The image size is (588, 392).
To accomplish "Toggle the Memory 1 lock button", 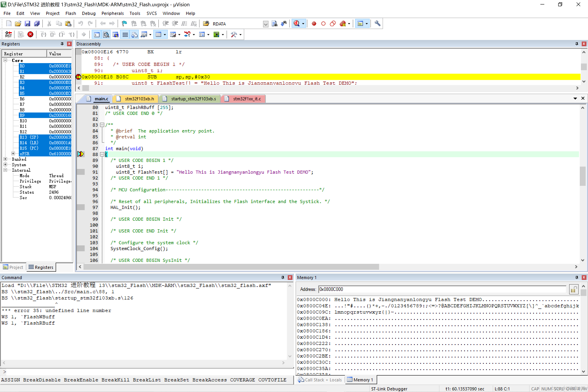I will pyautogui.click(x=573, y=289).
